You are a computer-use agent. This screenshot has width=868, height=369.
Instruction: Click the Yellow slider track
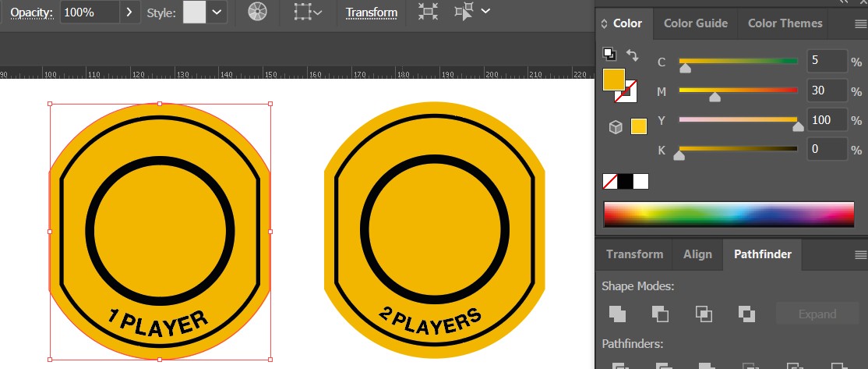click(739, 119)
